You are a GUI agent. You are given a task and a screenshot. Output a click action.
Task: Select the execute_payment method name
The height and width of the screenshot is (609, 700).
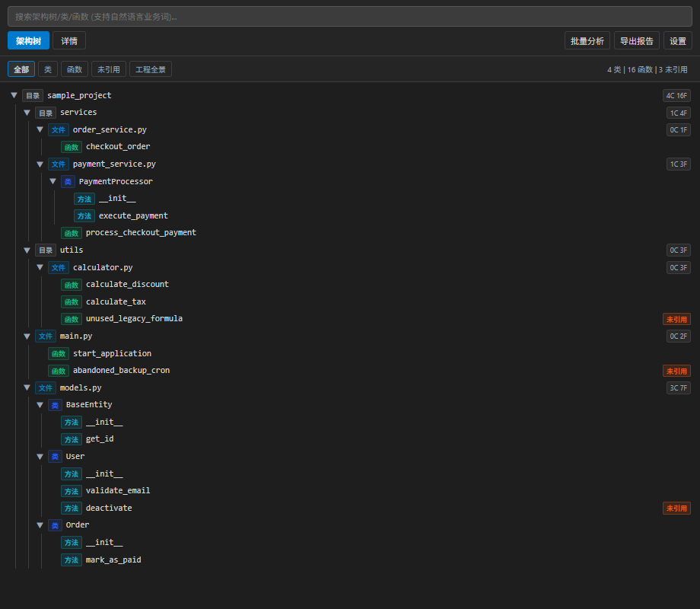coord(133,215)
